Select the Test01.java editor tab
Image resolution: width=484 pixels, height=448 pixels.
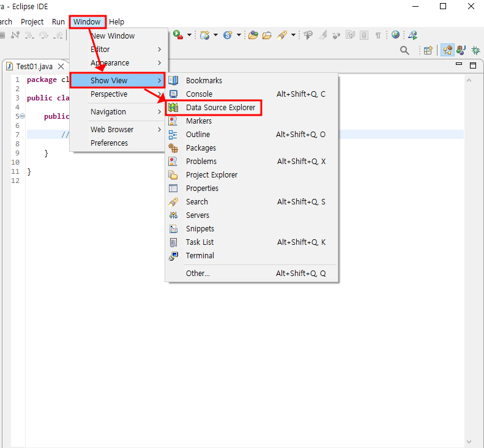tap(34, 67)
